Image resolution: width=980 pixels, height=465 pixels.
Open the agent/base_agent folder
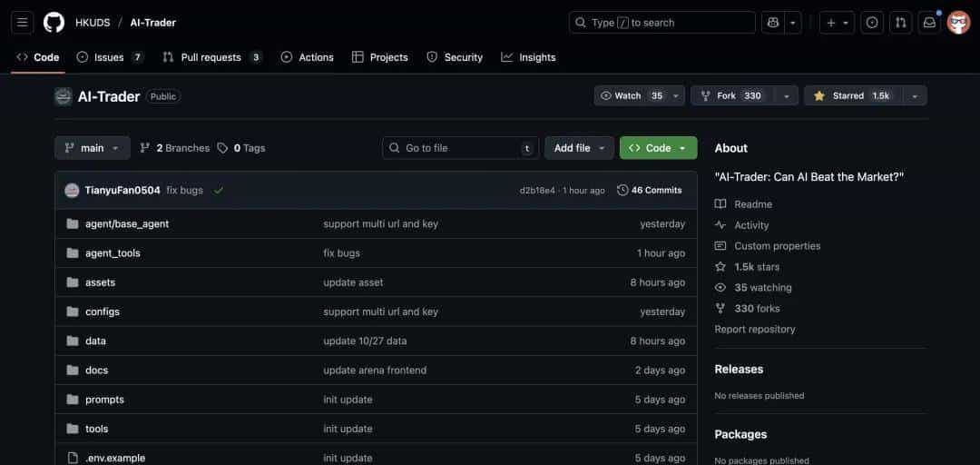click(x=127, y=223)
